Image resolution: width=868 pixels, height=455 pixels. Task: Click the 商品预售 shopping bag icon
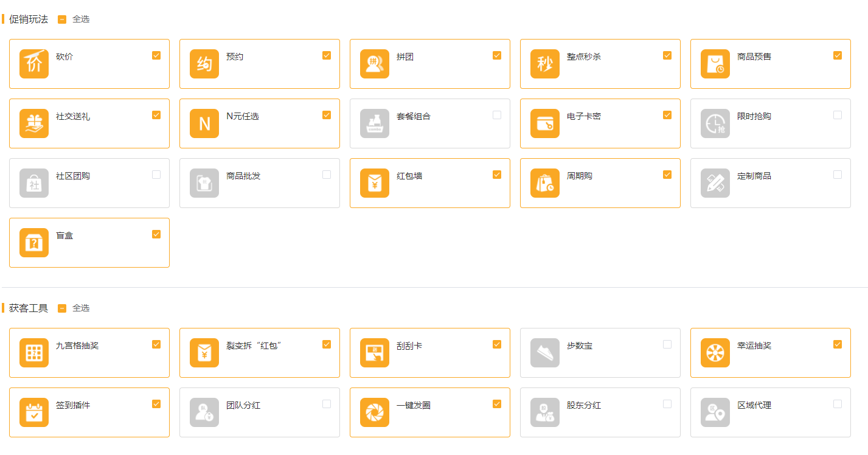(715, 64)
